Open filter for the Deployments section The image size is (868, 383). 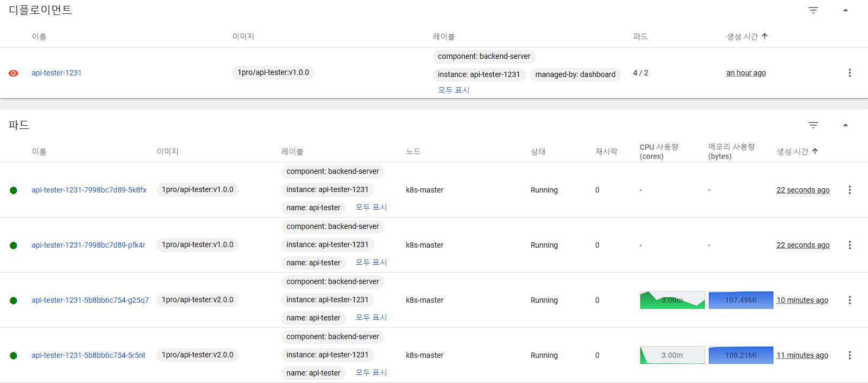click(x=813, y=10)
